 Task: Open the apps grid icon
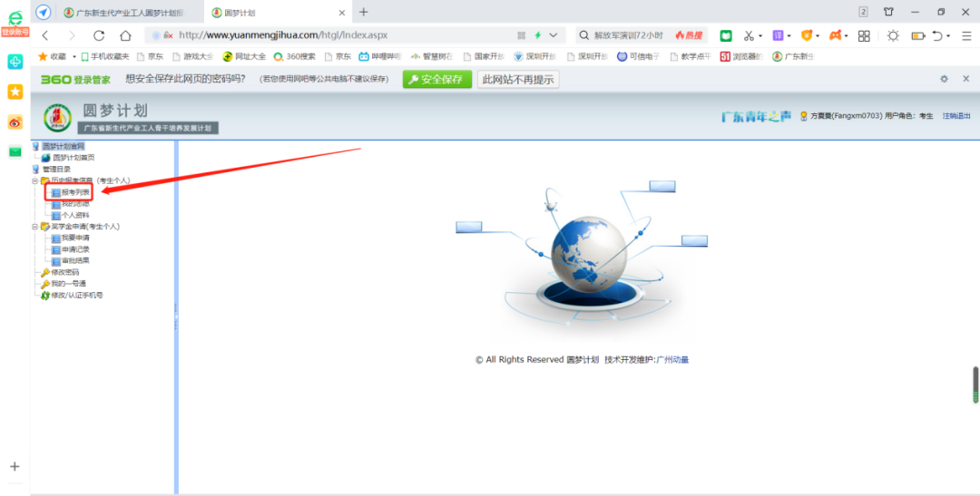point(864,35)
